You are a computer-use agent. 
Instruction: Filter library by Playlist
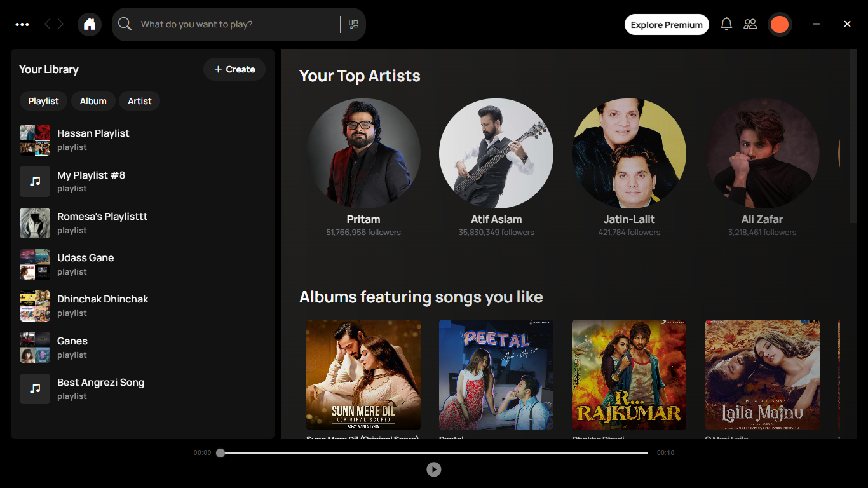pos(43,101)
